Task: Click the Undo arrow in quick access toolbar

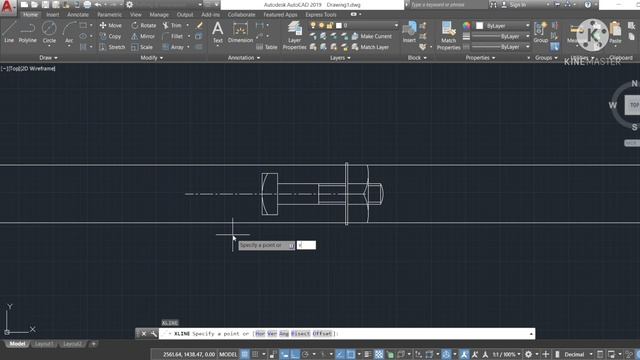Action: pos(98,4)
